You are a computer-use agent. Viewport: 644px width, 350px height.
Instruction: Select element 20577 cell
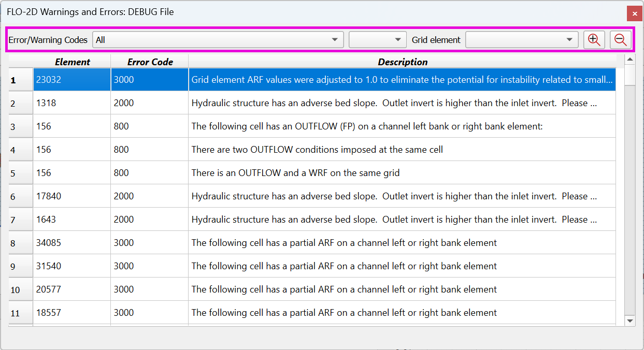point(71,289)
